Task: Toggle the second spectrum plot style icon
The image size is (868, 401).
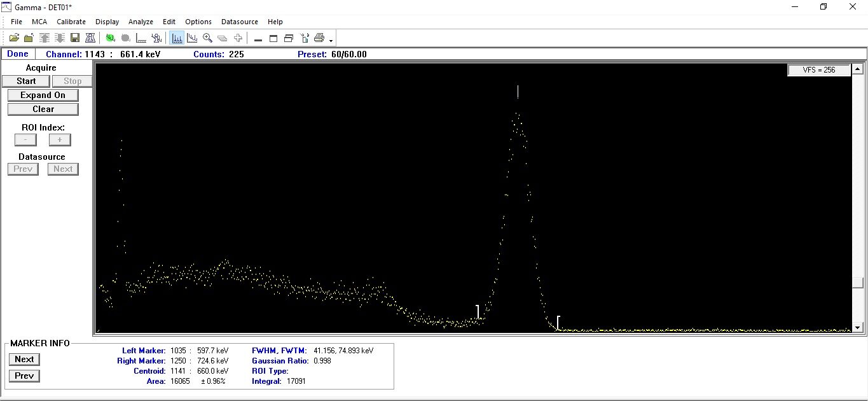Action: 192,38
